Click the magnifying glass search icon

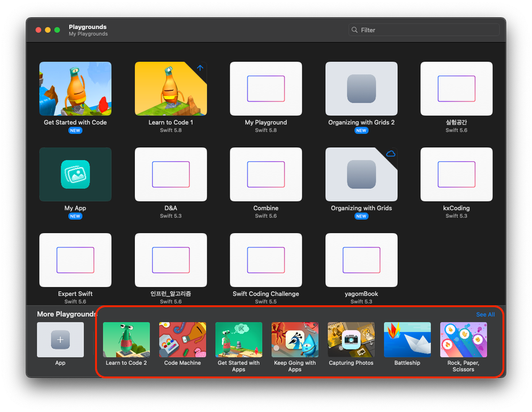[x=354, y=30]
